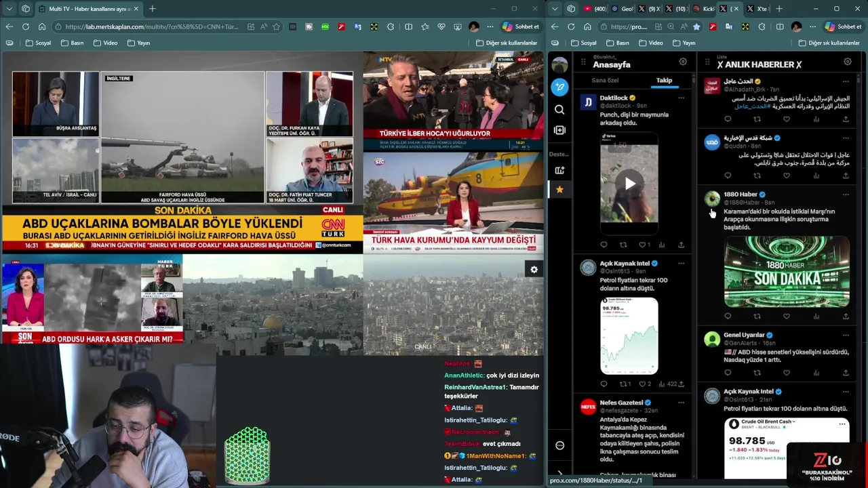The height and width of the screenshot is (488, 868).
Task: Open the new post compose button in X Pro
Action: point(559,87)
